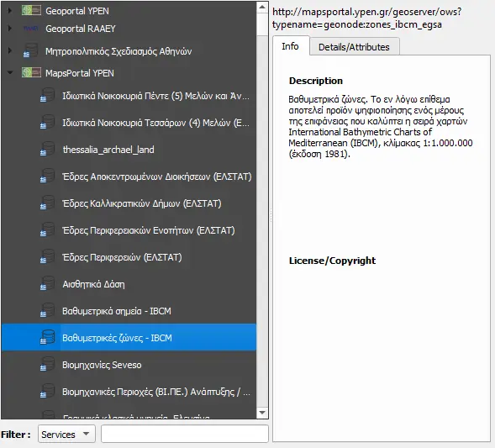This screenshot has height=448, width=495.
Task: Open the Services filter dropdown
Action: (66, 434)
